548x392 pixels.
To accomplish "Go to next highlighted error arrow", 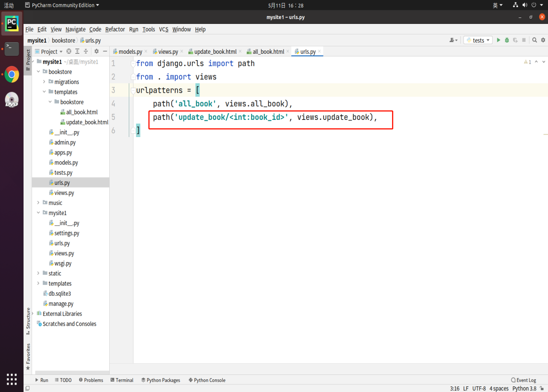I will [544, 62].
